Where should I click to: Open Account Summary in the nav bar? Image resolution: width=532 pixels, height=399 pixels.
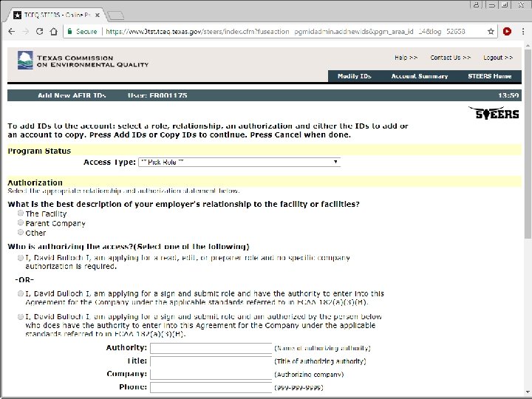click(420, 76)
